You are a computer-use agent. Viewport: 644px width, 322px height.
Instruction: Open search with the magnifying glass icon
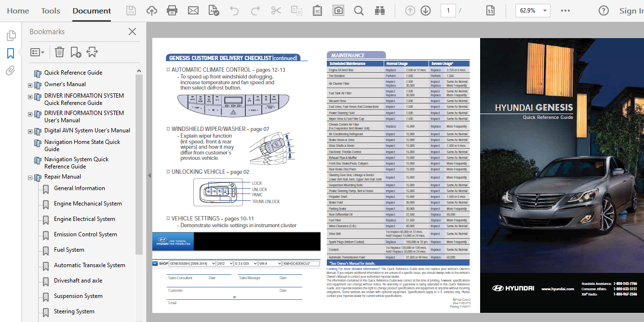click(x=359, y=11)
